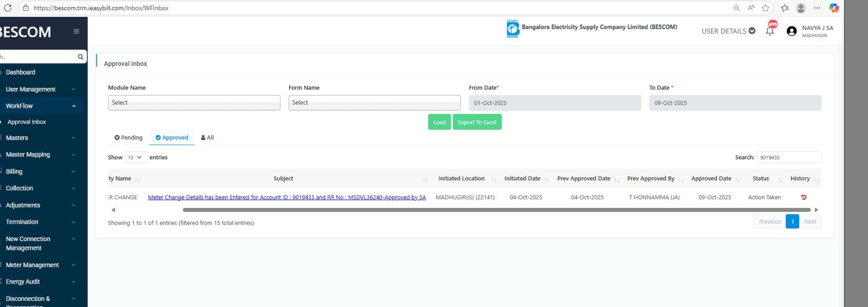Click sidebar search magnifier icon
The height and width of the screenshot is (307, 868).
[x=81, y=57]
